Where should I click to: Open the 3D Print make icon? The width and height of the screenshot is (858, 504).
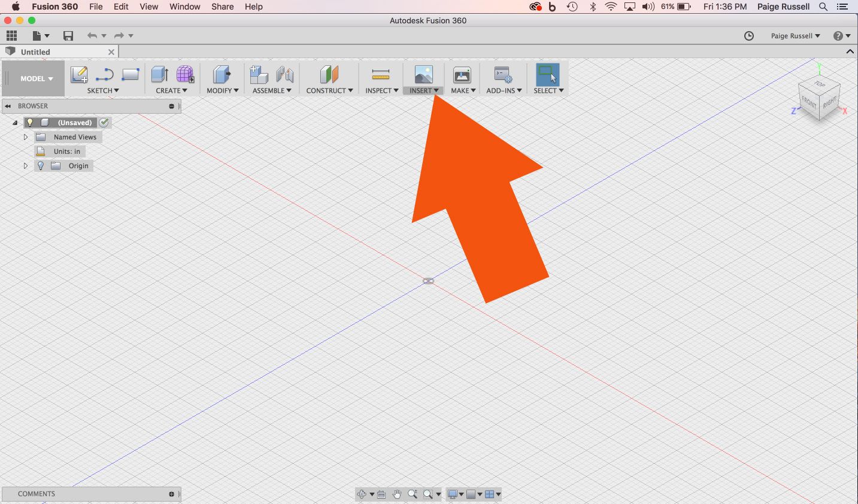[x=462, y=75]
